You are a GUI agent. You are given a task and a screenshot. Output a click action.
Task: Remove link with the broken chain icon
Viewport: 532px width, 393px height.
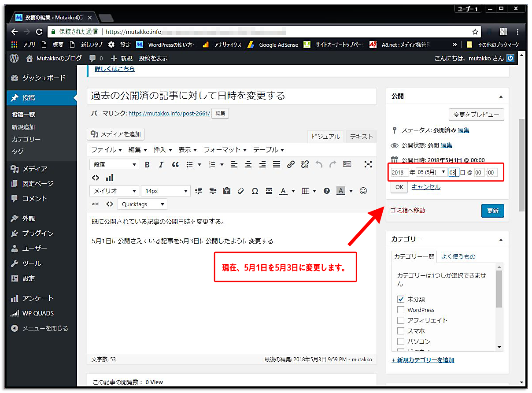tap(304, 164)
